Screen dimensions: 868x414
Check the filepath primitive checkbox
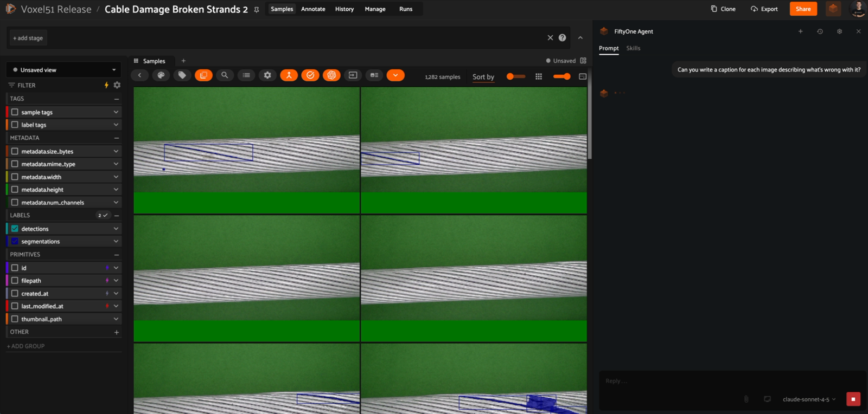coord(15,281)
